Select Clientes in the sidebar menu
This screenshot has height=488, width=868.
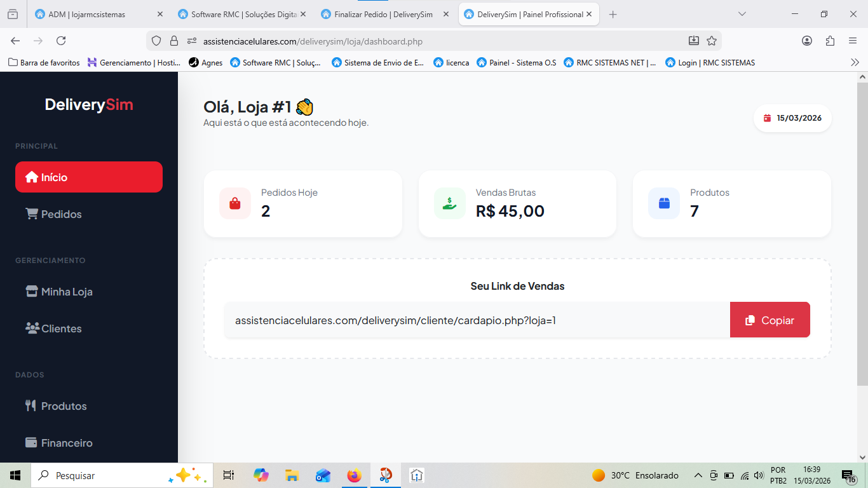[x=61, y=329]
